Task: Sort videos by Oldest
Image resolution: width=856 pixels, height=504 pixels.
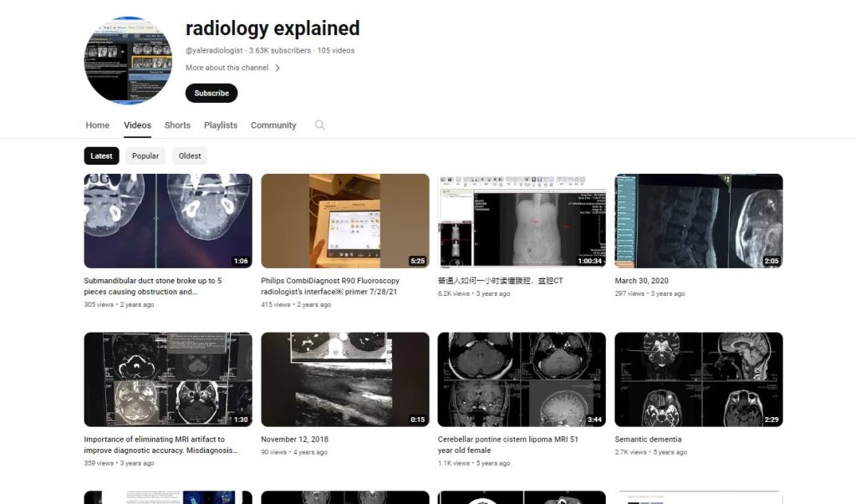Action: (x=190, y=155)
